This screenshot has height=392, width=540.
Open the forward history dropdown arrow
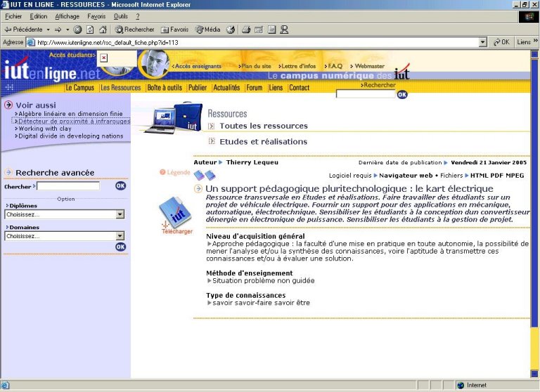pyautogui.click(x=67, y=30)
